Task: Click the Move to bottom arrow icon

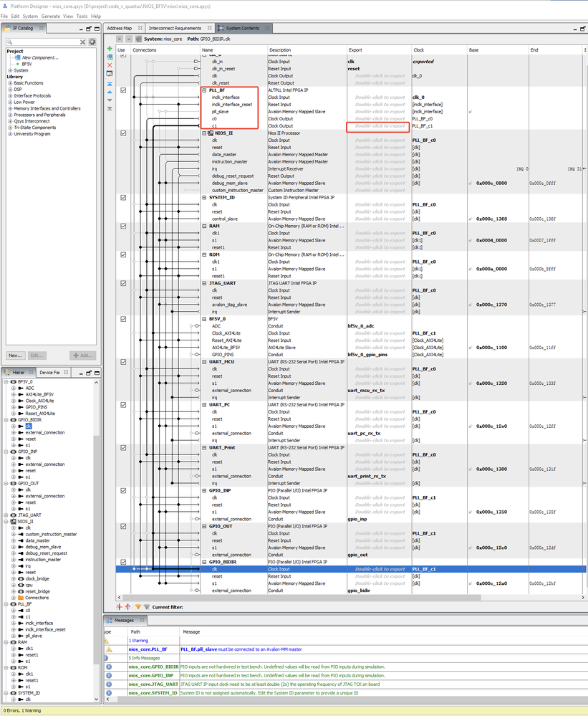Action: (110, 109)
